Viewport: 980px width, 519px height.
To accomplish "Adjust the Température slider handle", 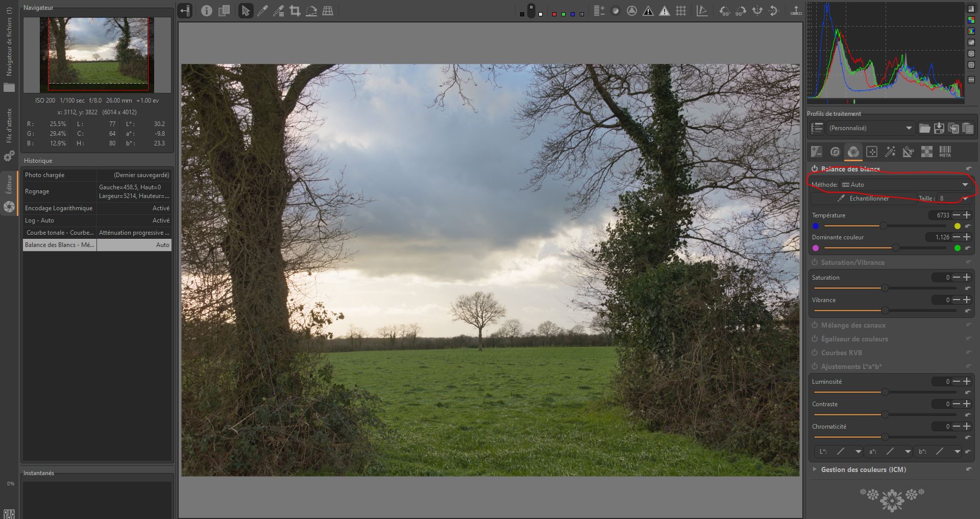I will [883, 226].
